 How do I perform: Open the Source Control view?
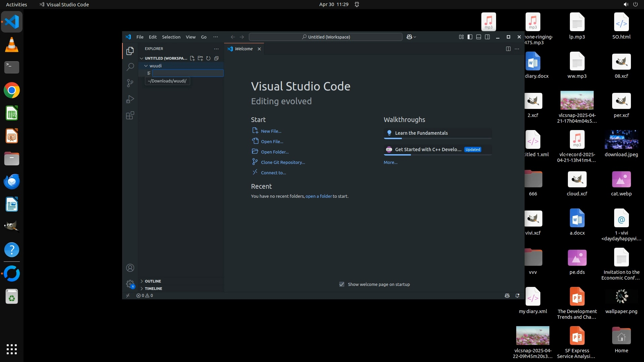coord(130,83)
